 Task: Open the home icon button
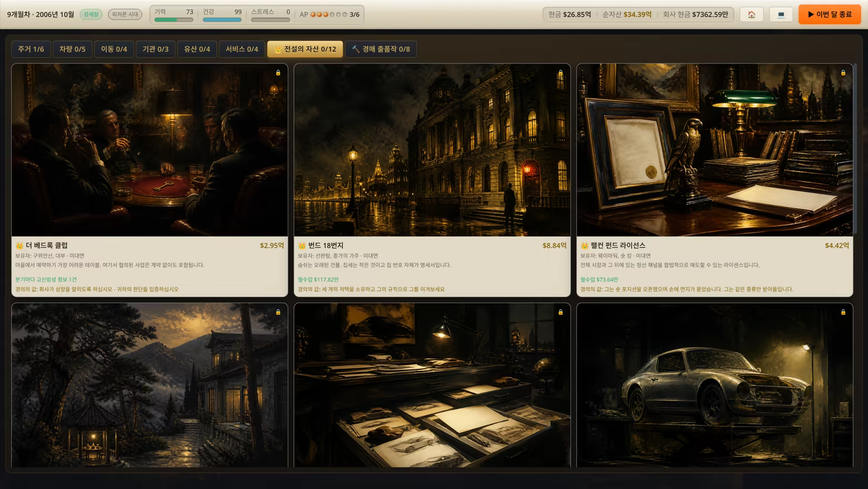pyautogui.click(x=751, y=14)
